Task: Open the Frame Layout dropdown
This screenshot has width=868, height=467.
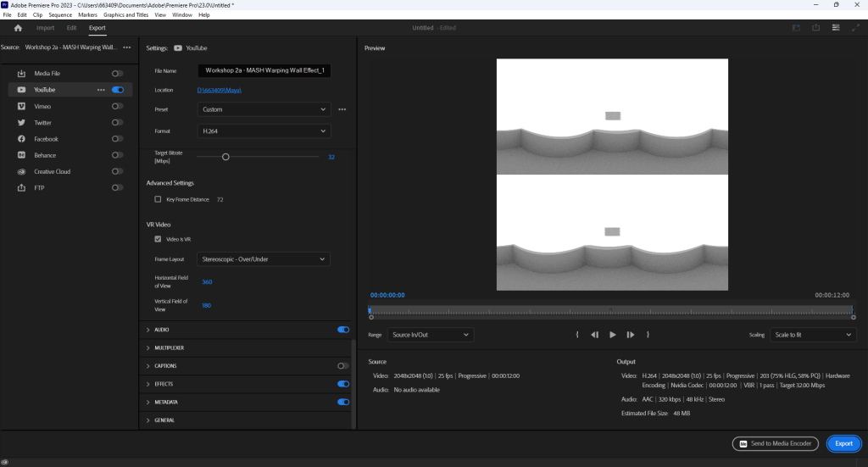Action: (264, 259)
